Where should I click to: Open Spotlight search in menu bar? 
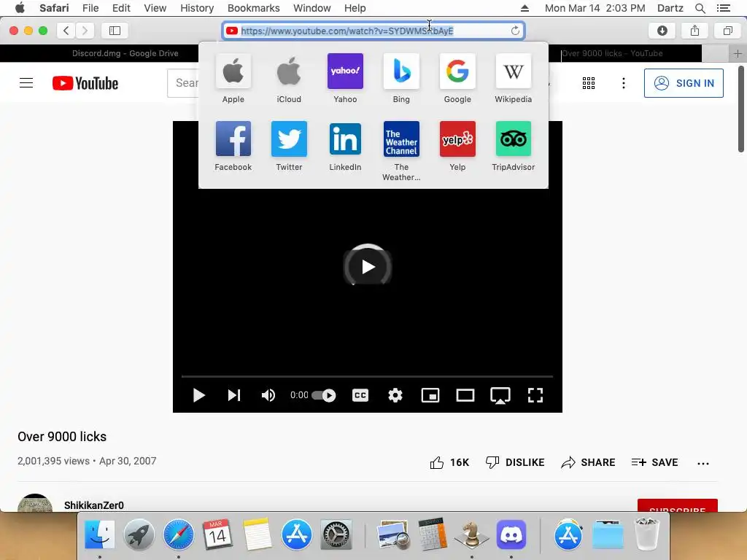[x=700, y=8]
